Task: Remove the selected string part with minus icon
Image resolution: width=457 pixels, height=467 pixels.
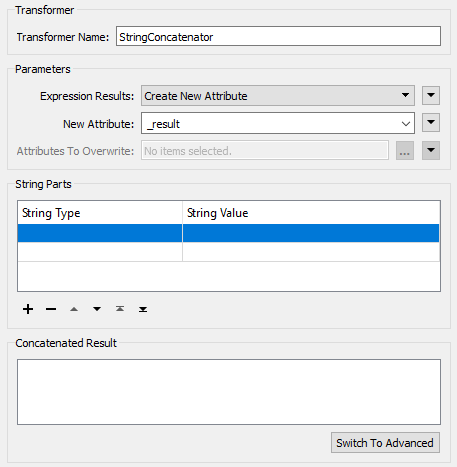Action: 51,309
